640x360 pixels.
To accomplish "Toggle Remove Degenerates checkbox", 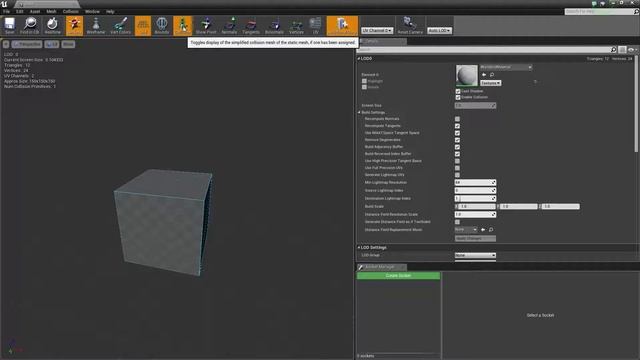I will click(x=457, y=140).
